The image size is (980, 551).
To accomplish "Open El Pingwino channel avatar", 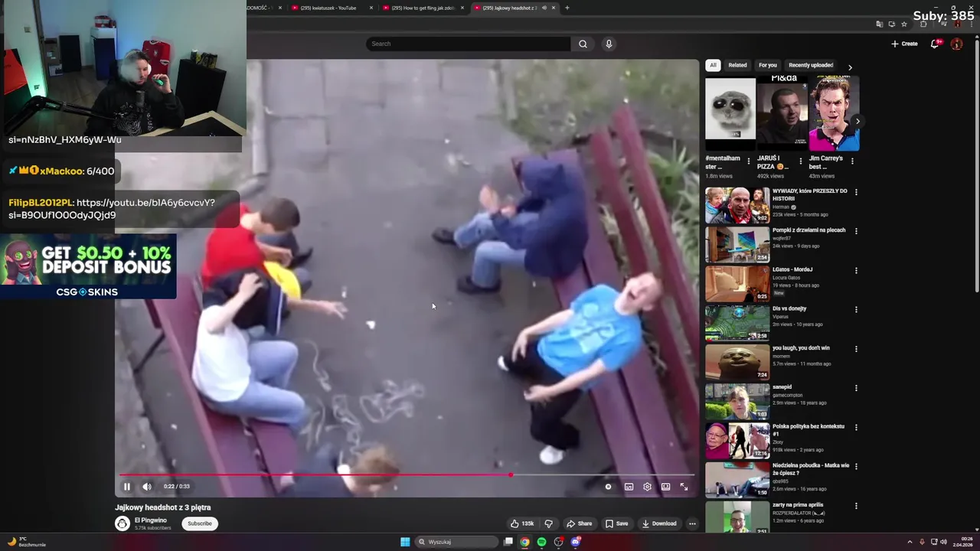I will point(122,523).
